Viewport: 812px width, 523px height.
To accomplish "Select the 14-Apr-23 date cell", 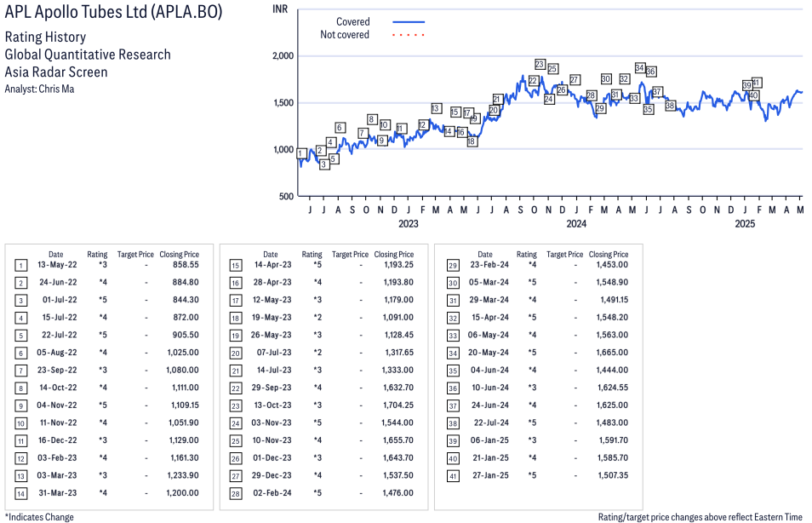I will [x=273, y=265].
